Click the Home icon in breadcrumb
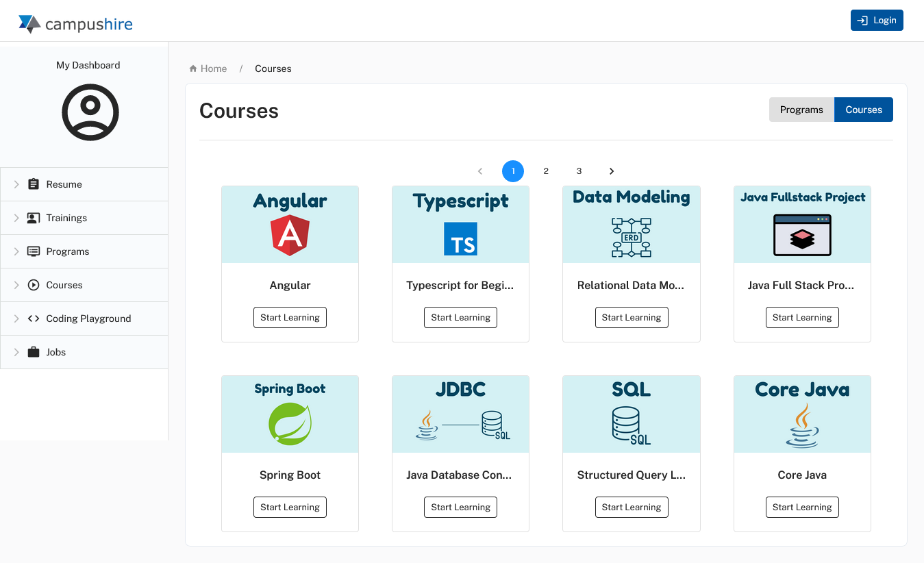The image size is (924, 563). (x=193, y=68)
